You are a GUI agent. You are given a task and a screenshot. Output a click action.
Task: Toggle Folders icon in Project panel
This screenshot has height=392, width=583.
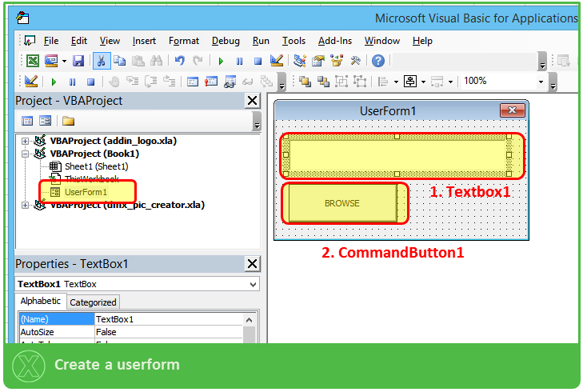pyautogui.click(x=69, y=121)
